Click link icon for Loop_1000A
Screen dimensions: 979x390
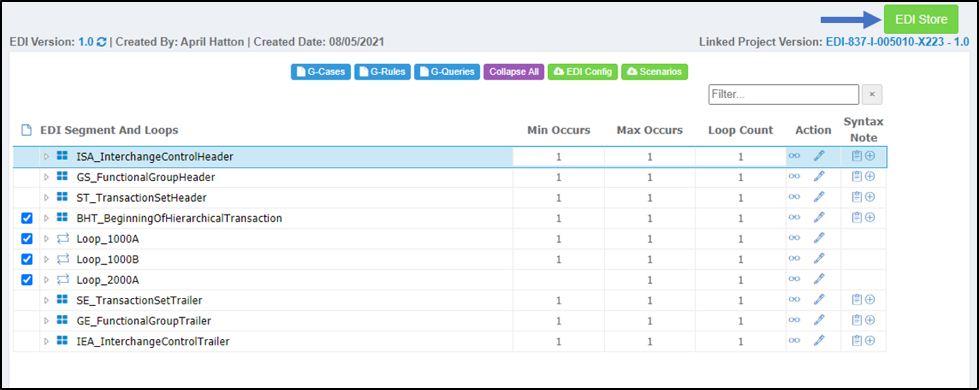tap(794, 238)
